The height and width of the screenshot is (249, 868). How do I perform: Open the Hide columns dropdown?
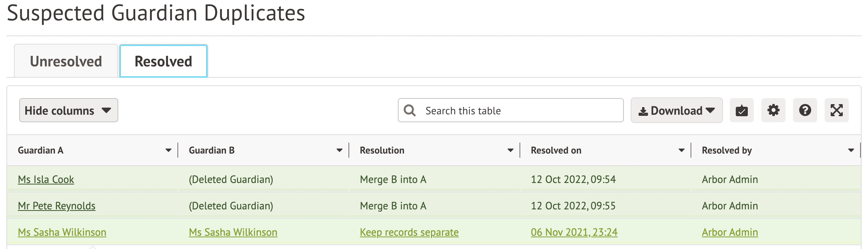[69, 111]
